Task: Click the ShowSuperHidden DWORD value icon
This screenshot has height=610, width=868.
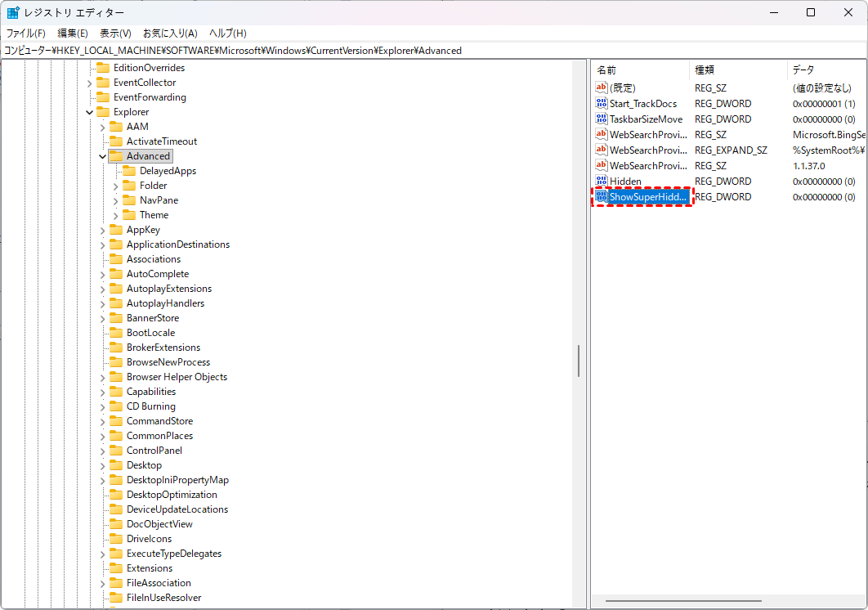Action: [x=602, y=197]
